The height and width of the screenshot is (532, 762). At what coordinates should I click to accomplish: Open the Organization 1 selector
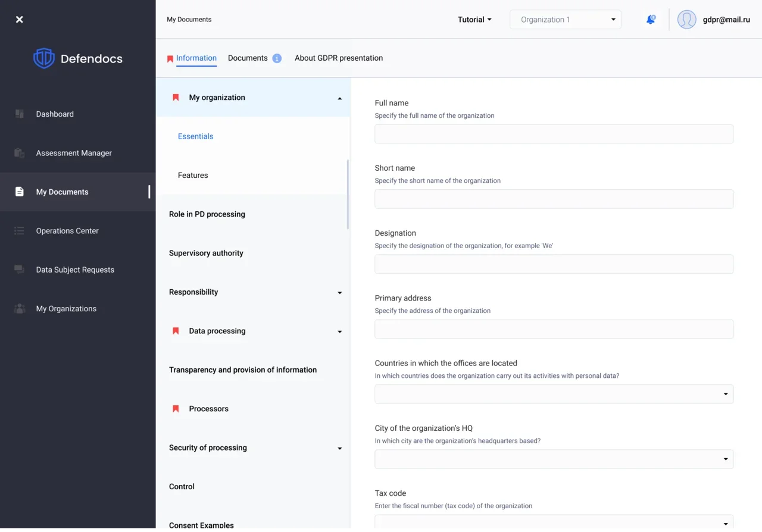pos(565,20)
